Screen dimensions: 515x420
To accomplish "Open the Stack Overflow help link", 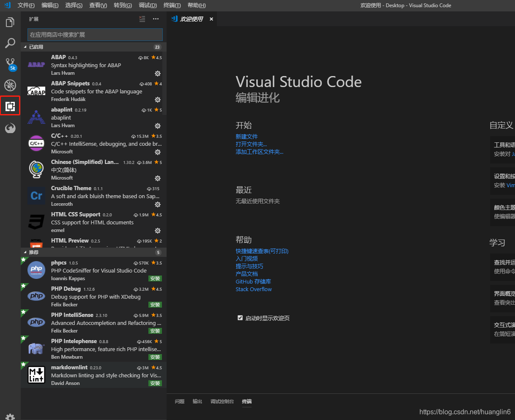I will [x=254, y=289].
